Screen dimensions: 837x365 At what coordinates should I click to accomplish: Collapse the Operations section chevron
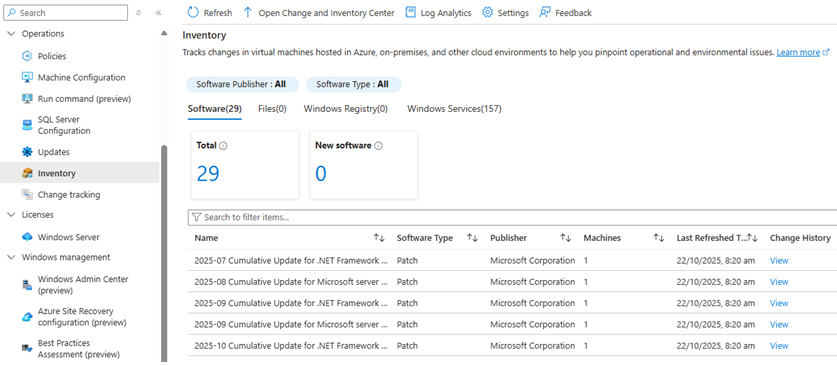click(x=12, y=34)
